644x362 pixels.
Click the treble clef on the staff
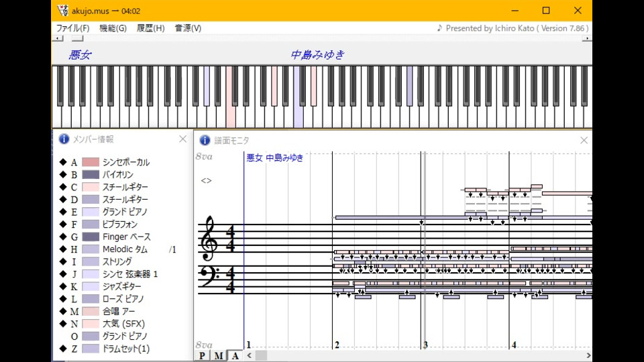tap(209, 239)
